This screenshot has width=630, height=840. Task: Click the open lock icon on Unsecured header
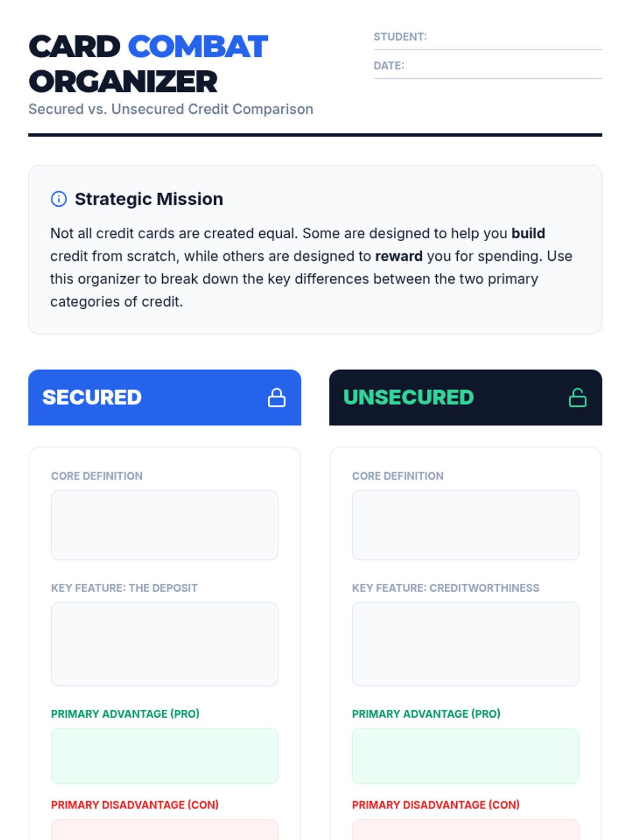coord(577,398)
